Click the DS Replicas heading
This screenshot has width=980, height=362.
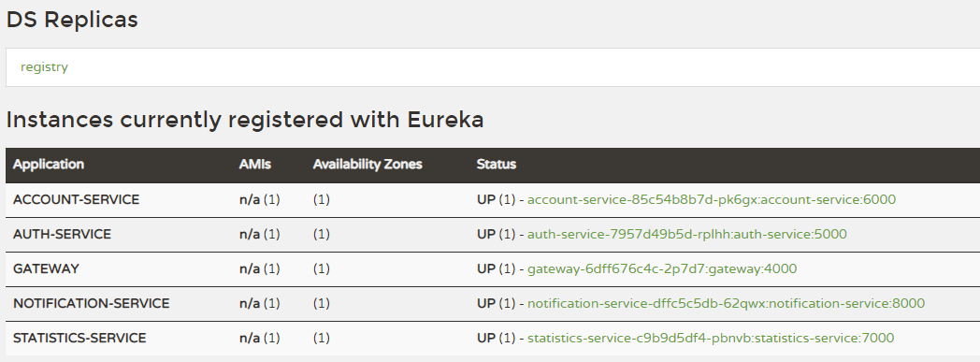[72, 20]
